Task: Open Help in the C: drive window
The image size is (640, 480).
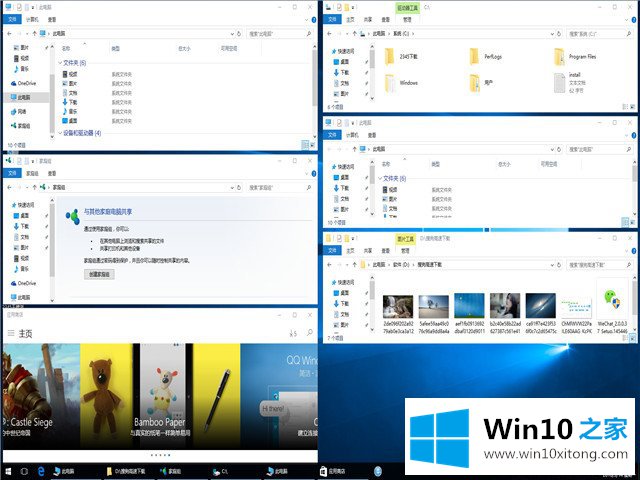Action: click(634, 20)
